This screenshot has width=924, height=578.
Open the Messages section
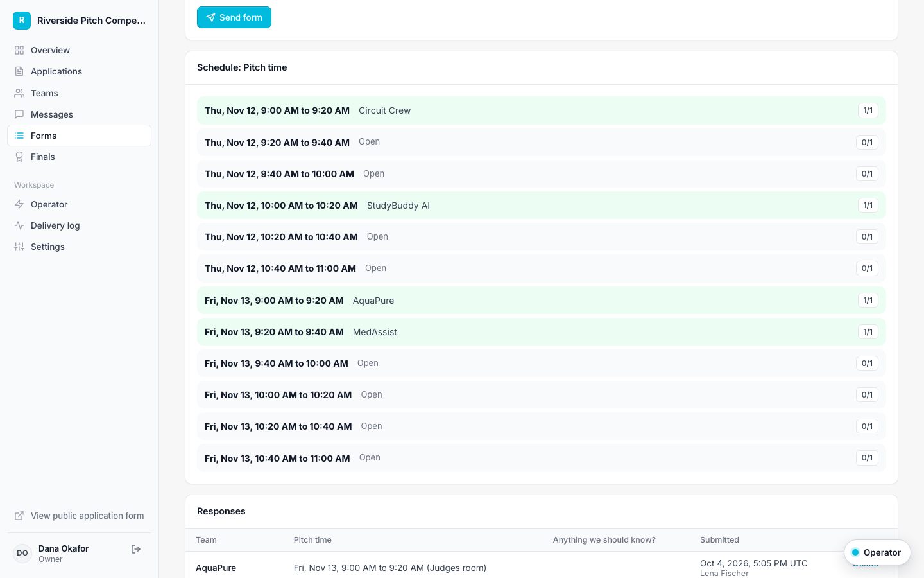click(x=79, y=114)
